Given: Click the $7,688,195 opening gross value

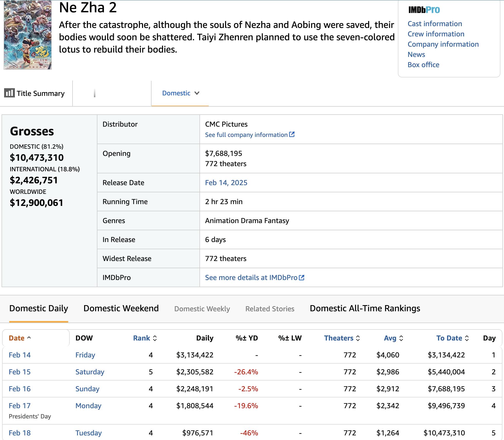Looking at the screenshot, I should coord(224,153).
